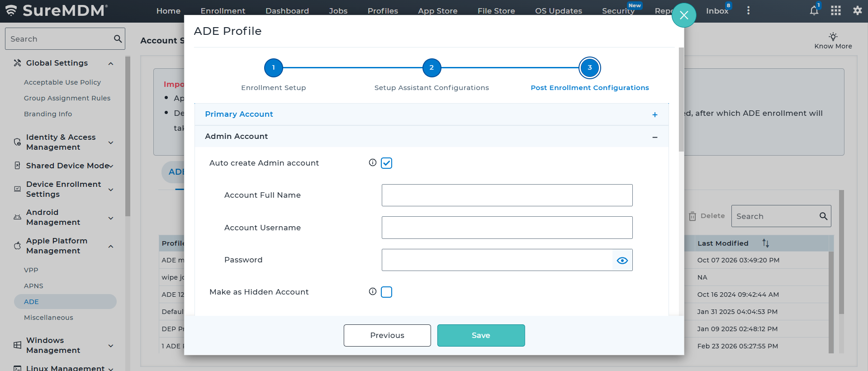Viewport: 868px width, 371px height.
Task: Click the Know More lightbulb icon
Action: point(833,36)
